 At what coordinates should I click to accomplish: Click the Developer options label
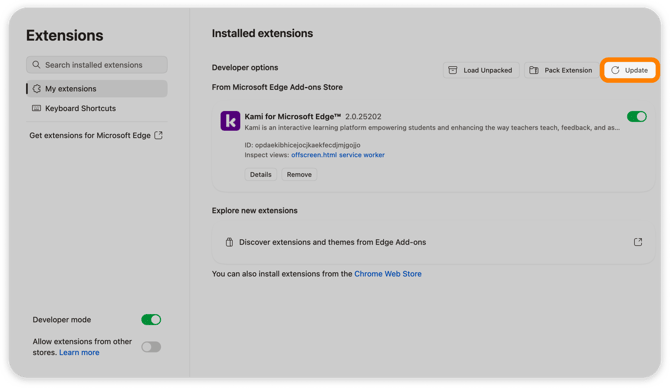[245, 68]
